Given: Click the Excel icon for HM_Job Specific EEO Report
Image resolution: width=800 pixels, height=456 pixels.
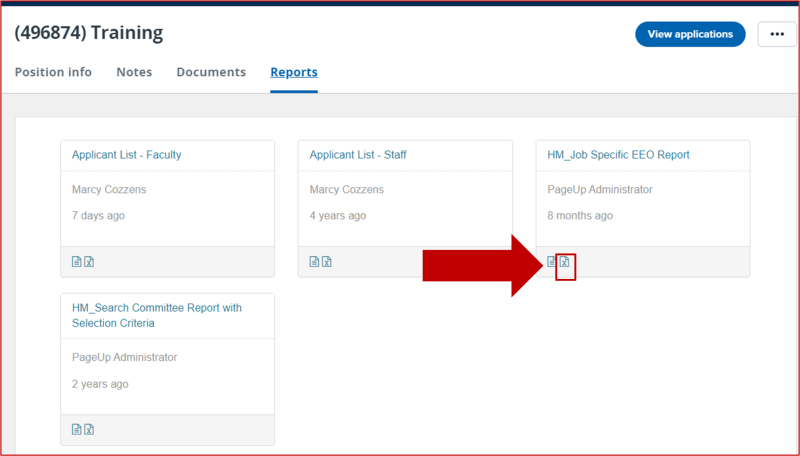Looking at the screenshot, I should coord(565,263).
